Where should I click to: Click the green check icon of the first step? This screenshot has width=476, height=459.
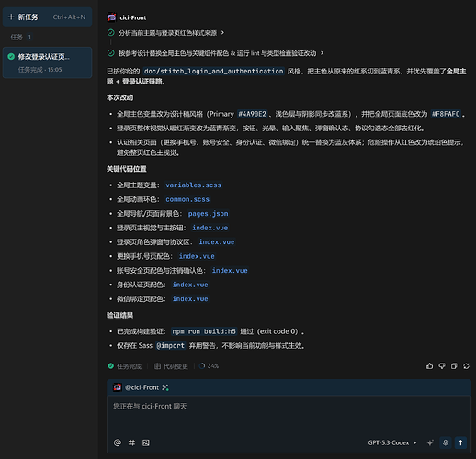pyautogui.click(x=111, y=32)
